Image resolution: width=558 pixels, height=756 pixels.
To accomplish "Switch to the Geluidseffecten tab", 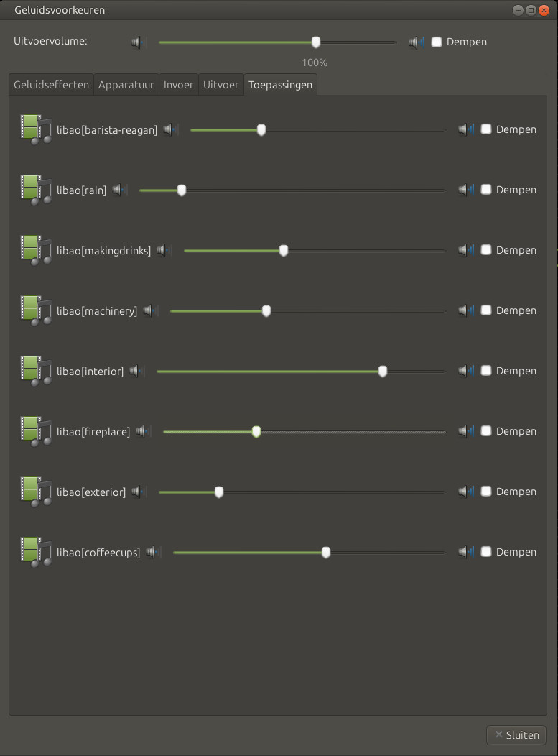I will 52,85.
